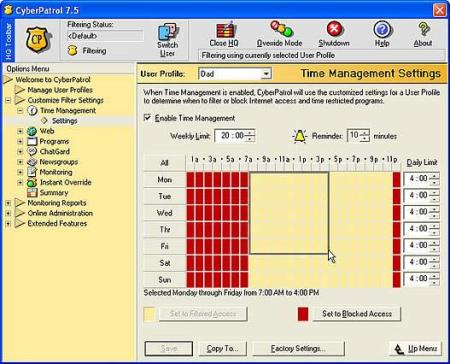Expand the ChatGard tree node
This screenshot has width=450, height=364.
[x=20, y=152]
